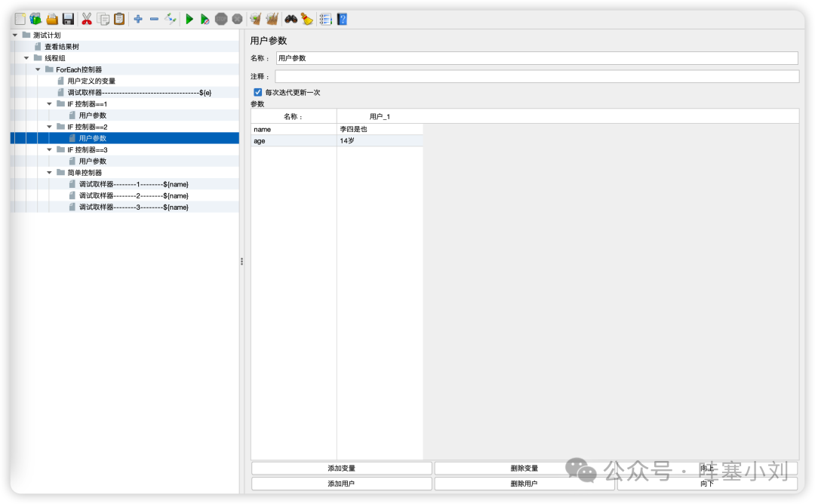The height and width of the screenshot is (504, 815).
Task: Click the 向下 move down button
Action: click(x=707, y=483)
